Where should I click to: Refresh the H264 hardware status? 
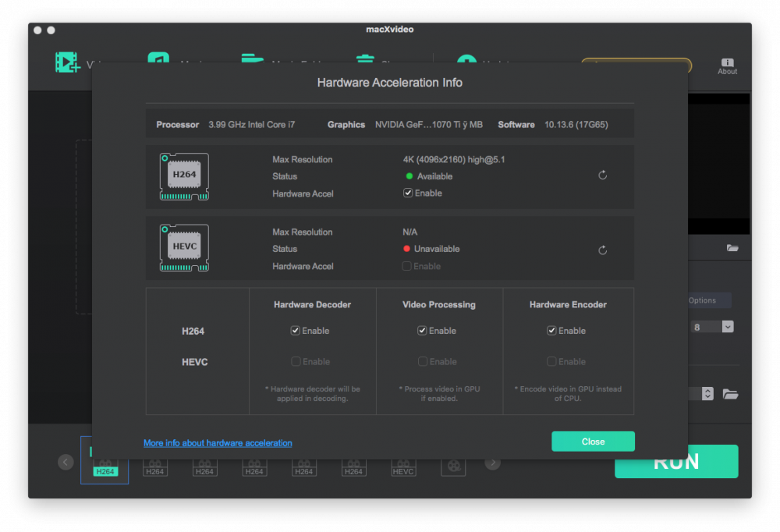tap(602, 176)
